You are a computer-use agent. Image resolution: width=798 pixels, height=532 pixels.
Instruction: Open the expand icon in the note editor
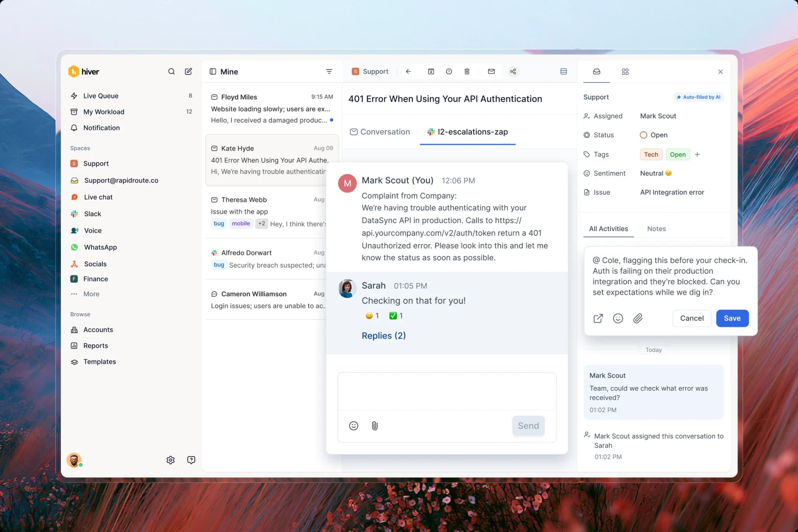598,318
